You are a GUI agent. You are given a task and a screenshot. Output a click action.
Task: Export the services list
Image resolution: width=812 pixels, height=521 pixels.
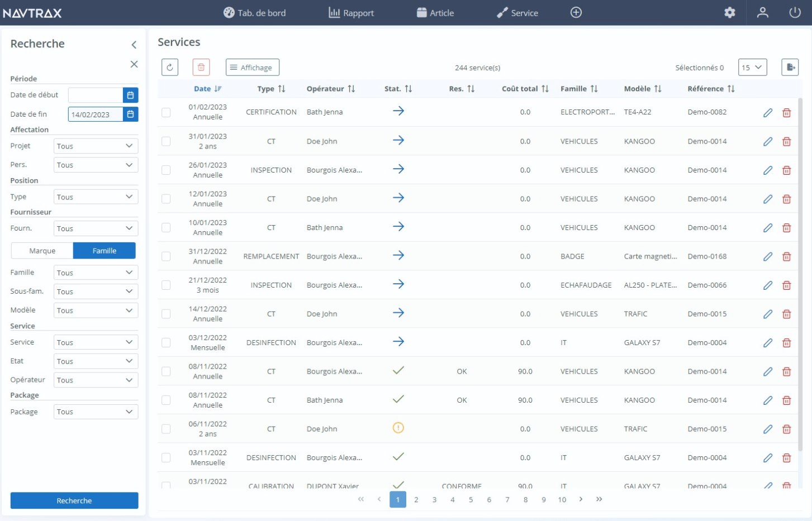(x=790, y=67)
